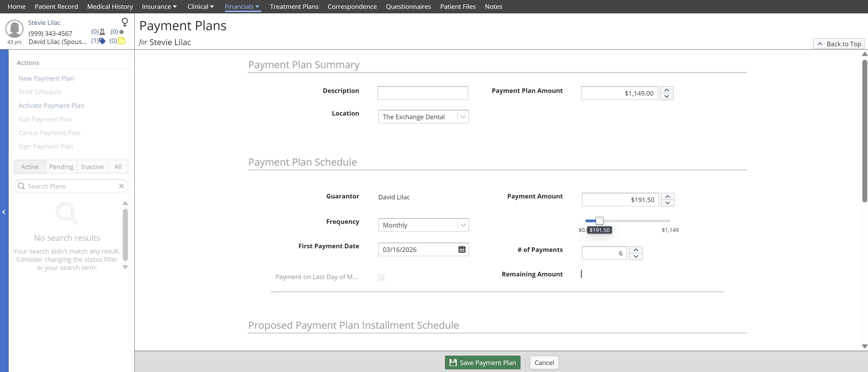Open the Insurance menu dropdown
868x372 pixels.
click(159, 6)
